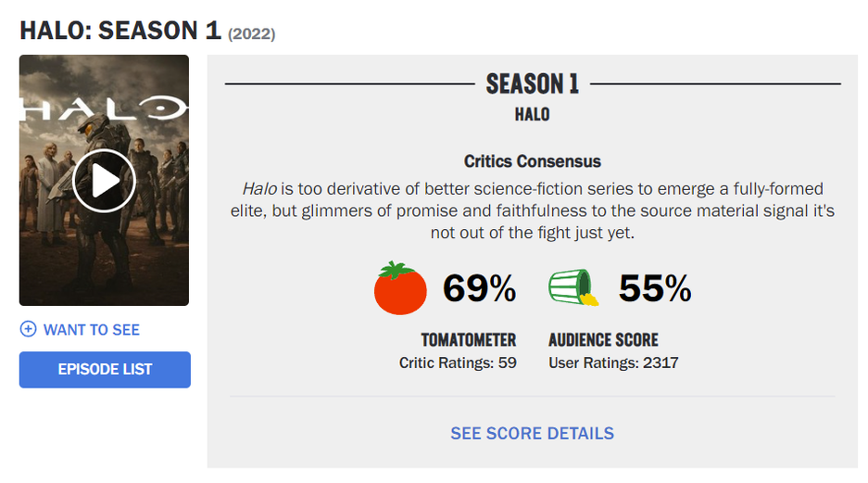Viewport: 868px width, 483px height.
Task: Click the critics consensus paragraph text
Action: (532, 210)
